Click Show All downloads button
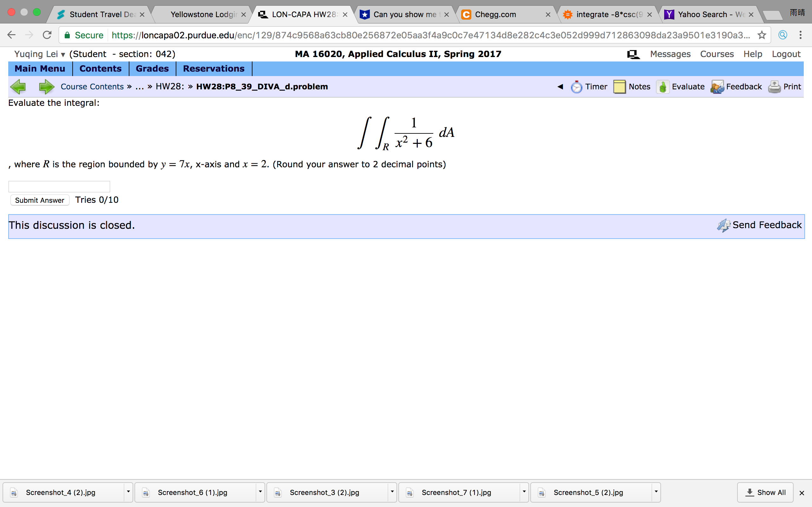Image resolution: width=812 pixels, height=507 pixels. 765,492
